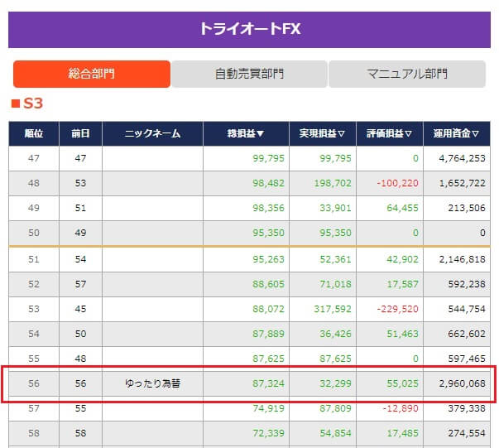The height and width of the screenshot is (448, 499).
Task: Click total profit value 99,795 in rank 47
Action: click(268, 158)
